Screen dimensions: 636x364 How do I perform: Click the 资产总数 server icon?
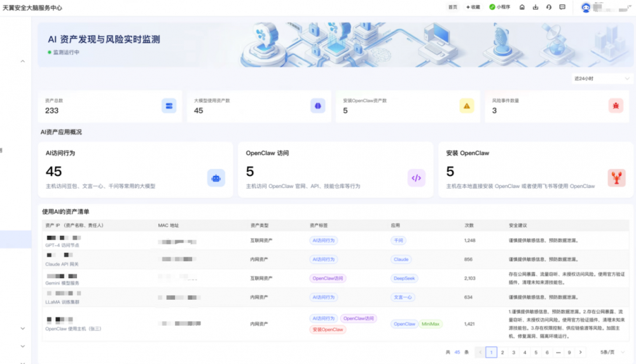(169, 106)
